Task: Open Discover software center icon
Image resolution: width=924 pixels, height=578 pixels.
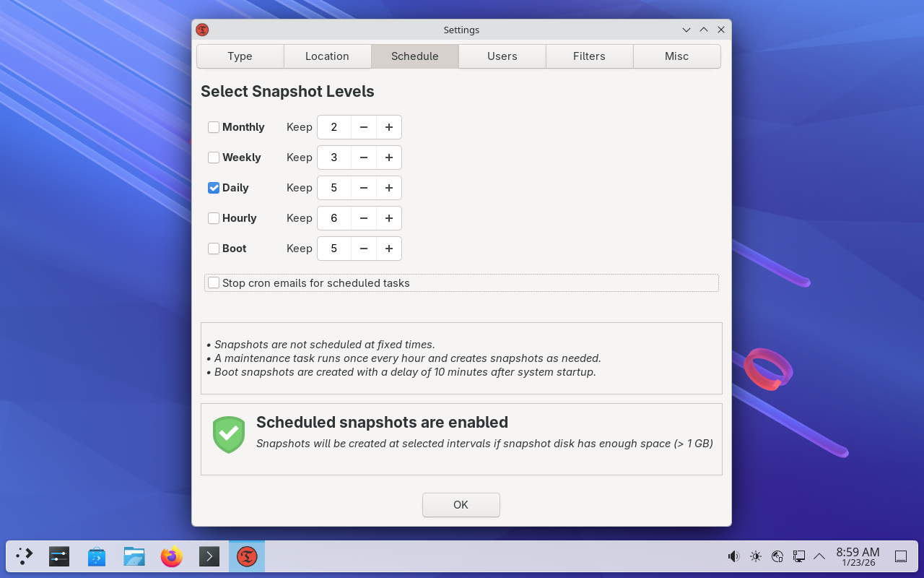Action: coord(97,556)
